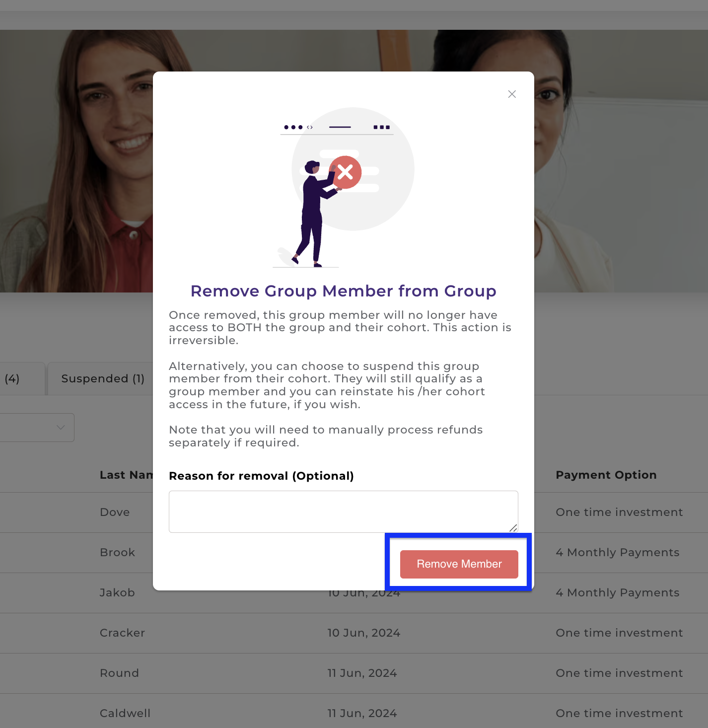Select the Cracker member row
The height and width of the screenshot is (728, 708).
coord(354,633)
